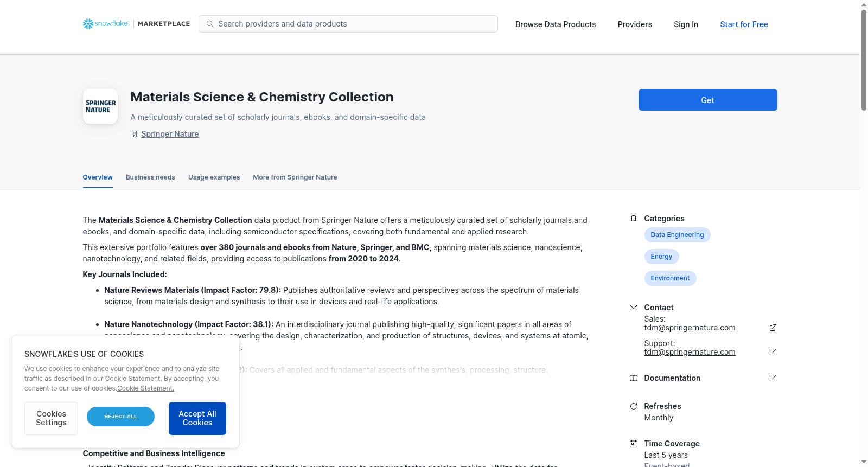Viewport: 868px width, 467px height.
Task: Click the Sales tdm@springernature.com email link
Action: click(x=690, y=328)
